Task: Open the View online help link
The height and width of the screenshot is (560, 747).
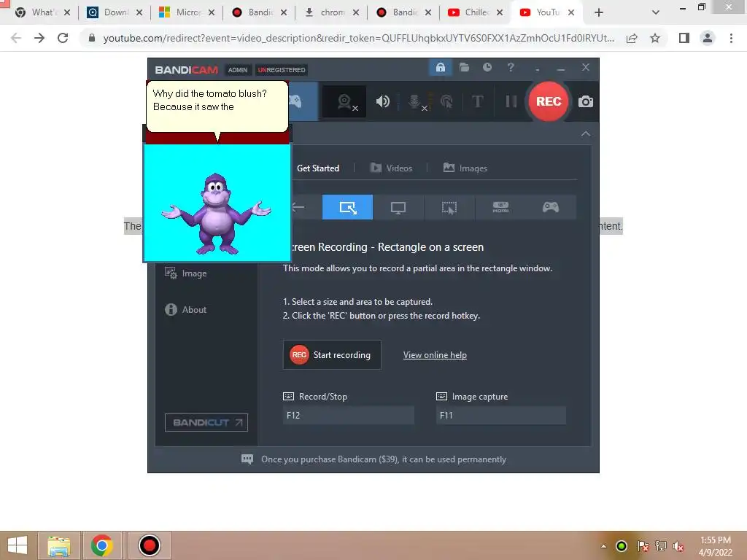Action: click(435, 355)
